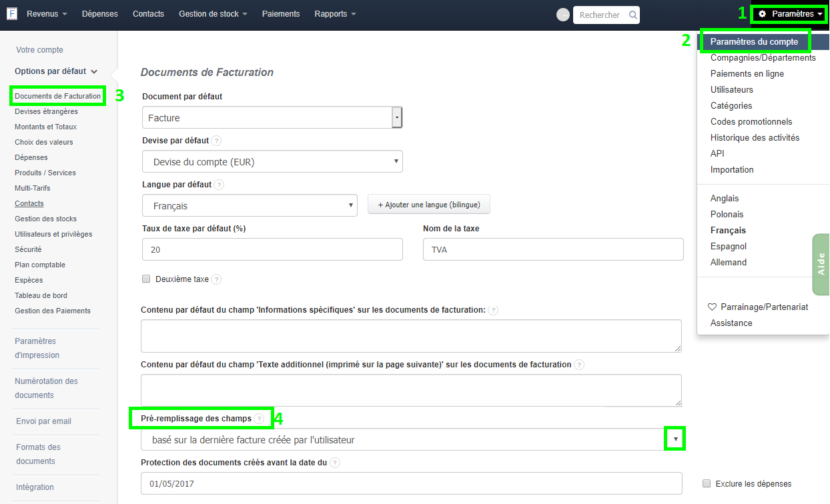Select Codes promotionnels menu entry
The width and height of the screenshot is (830, 504).
(751, 122)
